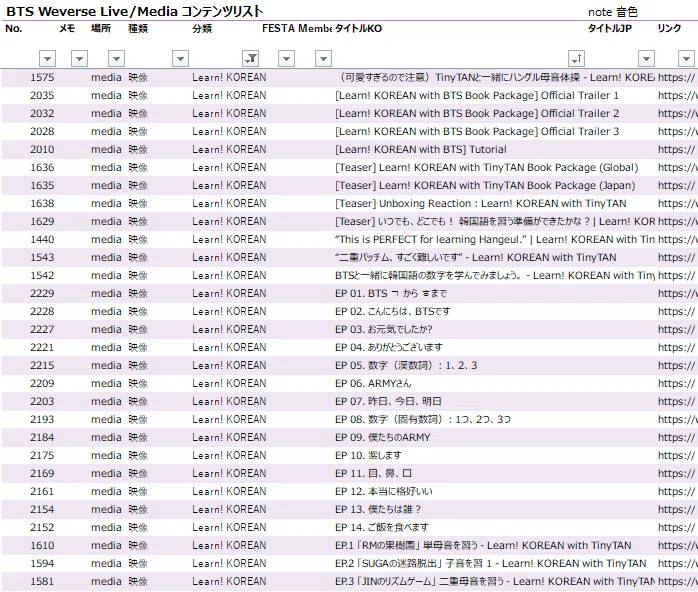Open the https link in row 1575
The width and height of the screenshot is (698, 592).
(676, 77)
